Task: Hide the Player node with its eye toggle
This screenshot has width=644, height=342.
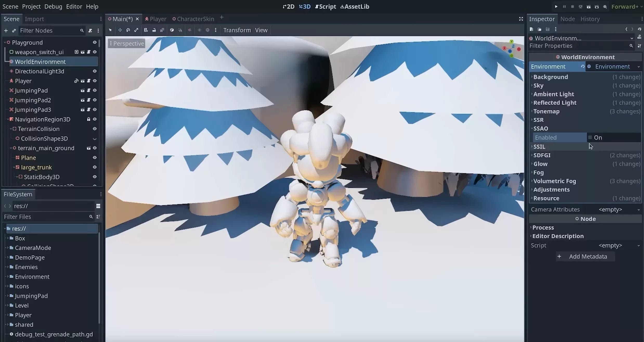Action: (x=95, y=81)
